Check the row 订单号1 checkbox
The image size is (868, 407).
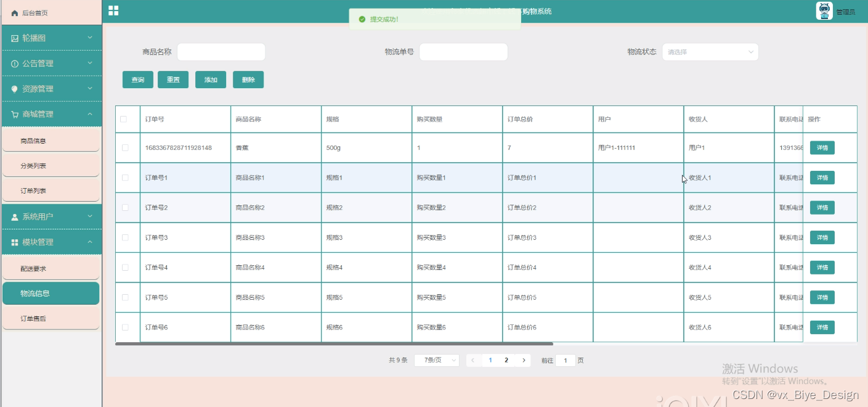point(126,178)
